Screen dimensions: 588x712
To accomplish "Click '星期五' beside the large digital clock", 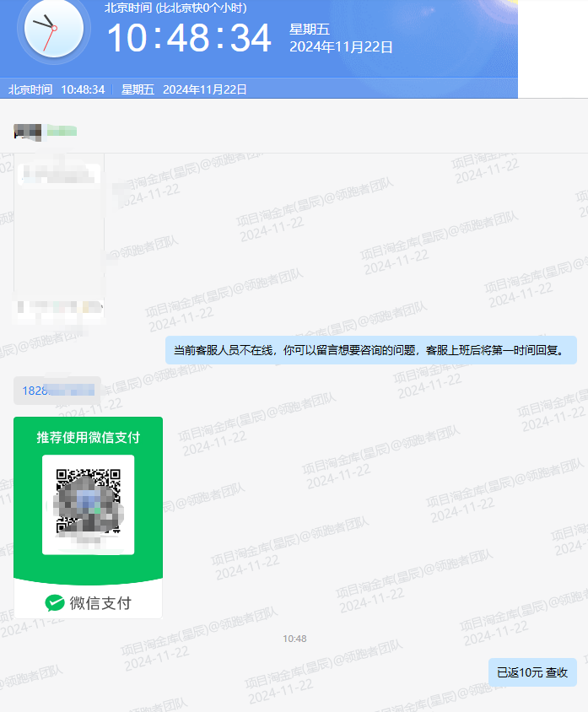I will [x=309, y=30].
